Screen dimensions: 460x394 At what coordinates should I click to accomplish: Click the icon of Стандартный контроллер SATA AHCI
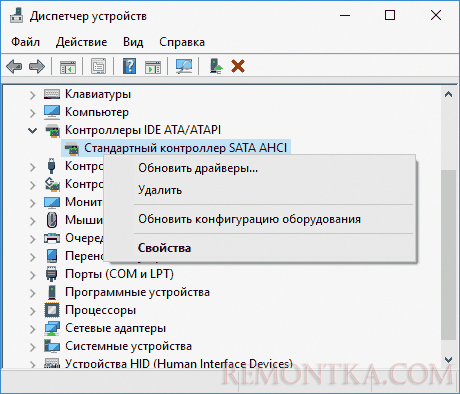71,148
